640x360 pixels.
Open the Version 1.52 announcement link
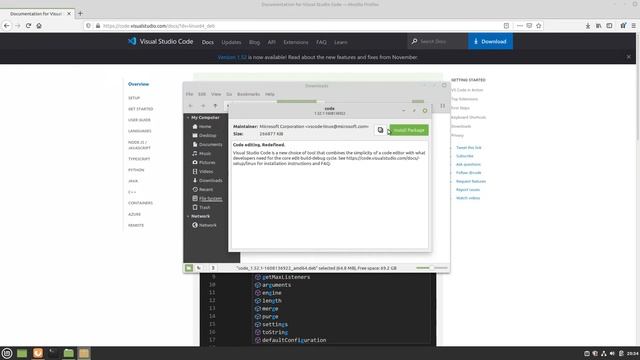pyautogui.click(x=232, y=58)
